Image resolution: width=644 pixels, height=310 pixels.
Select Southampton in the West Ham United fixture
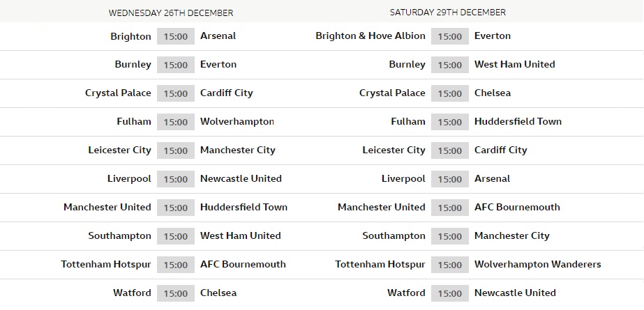[119, 235]
